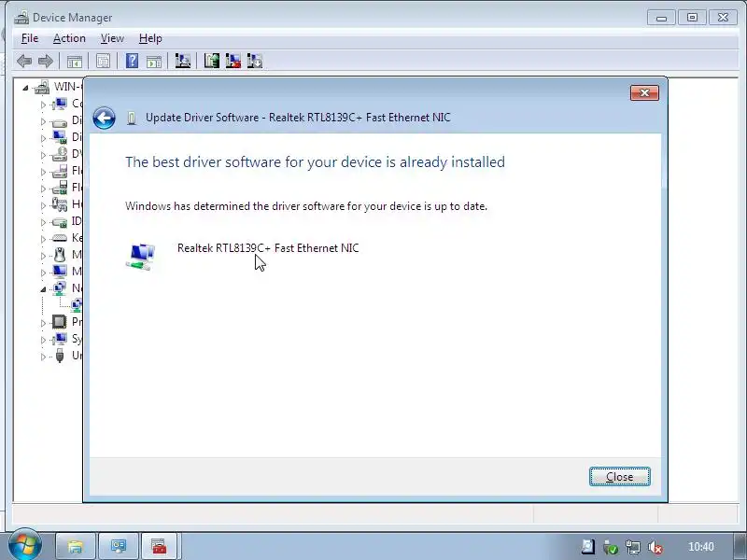Close the Update Driver dialog with red X
The height and width of the screenshot is (560, 747).
point(644,92)
